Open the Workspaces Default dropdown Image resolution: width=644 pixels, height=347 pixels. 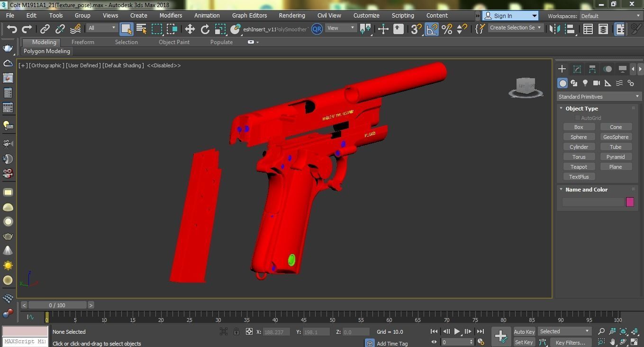point(611,16)
